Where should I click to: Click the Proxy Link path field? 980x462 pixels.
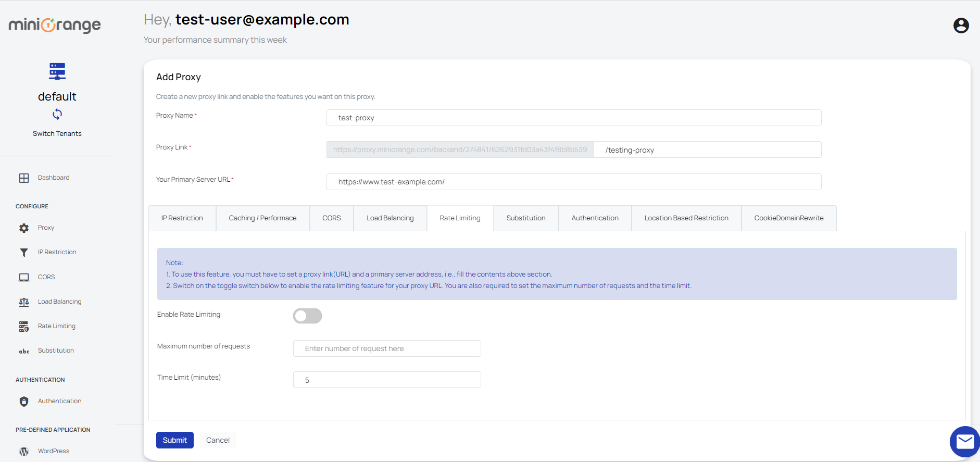pyautogui.click(x=707, y=149)
